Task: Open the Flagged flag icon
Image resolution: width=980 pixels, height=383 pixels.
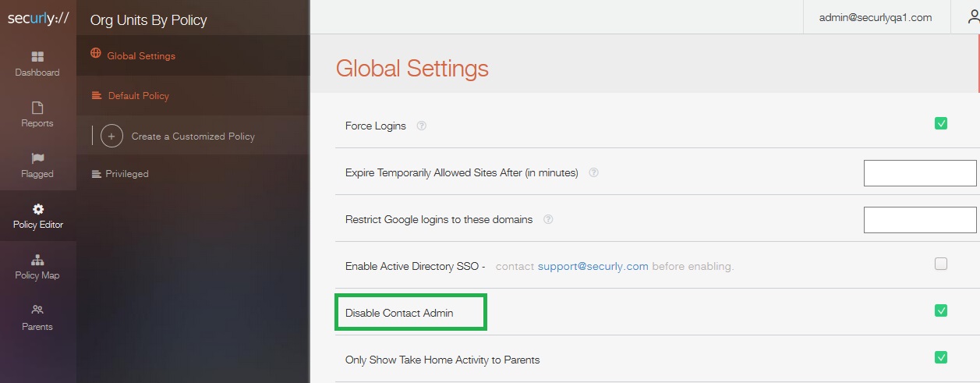Action: [x=37, y=158]
